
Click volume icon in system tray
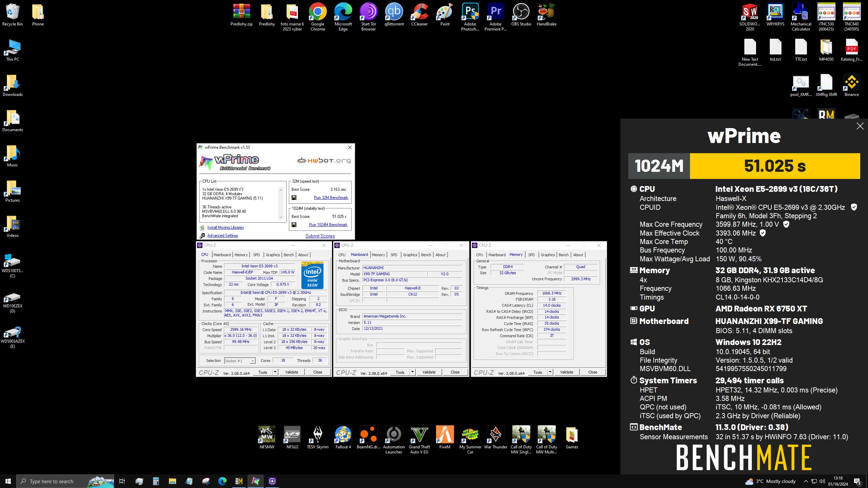point(822,481)
